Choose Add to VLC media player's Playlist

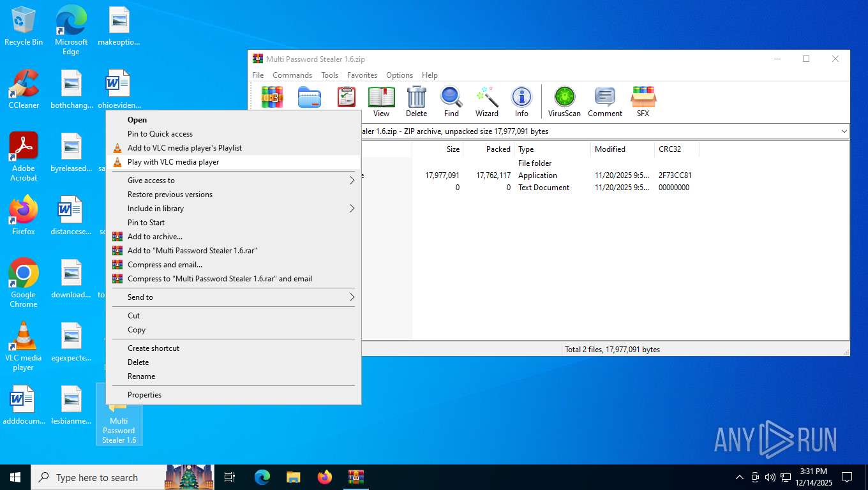(234, 148)
